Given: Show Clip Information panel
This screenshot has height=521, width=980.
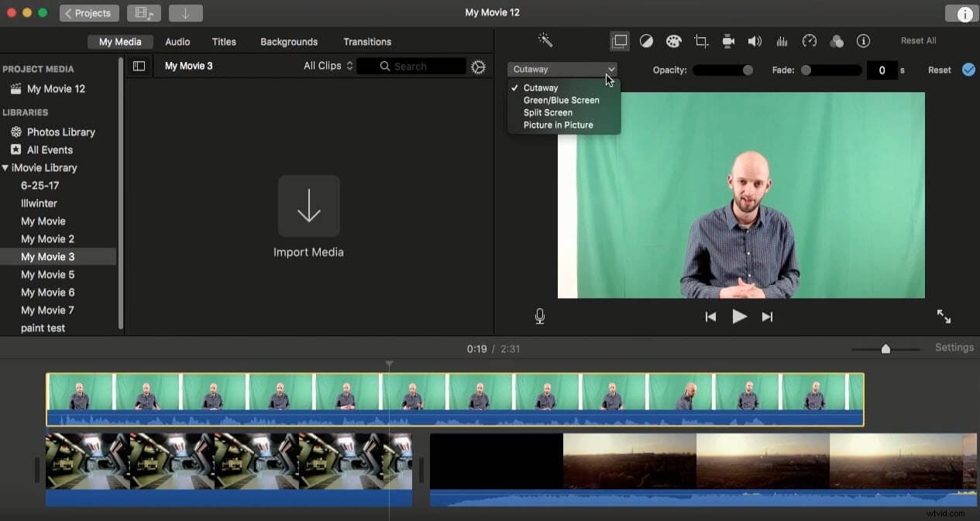Looking at the screenshot, I should (863, 40).
